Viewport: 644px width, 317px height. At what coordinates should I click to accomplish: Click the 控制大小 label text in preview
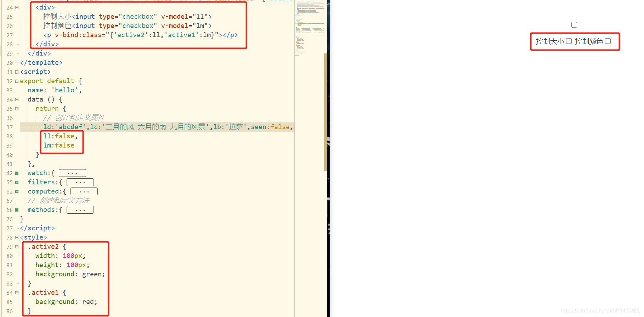(x=550, y=41)
